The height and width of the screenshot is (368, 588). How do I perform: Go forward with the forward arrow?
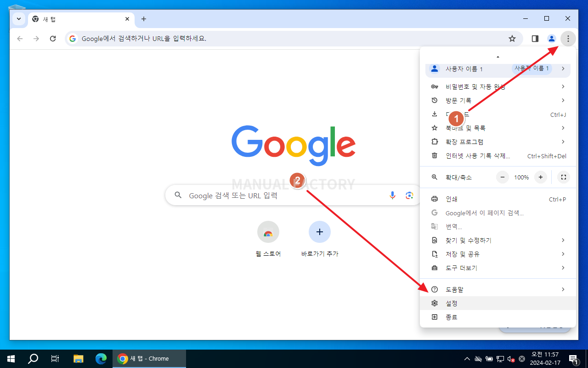click(x=36, y=39)
